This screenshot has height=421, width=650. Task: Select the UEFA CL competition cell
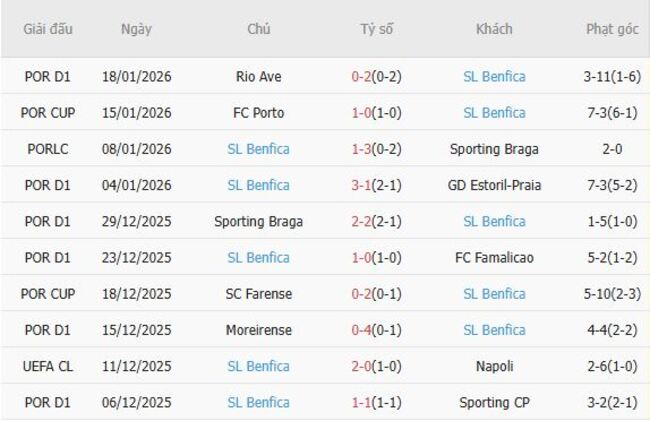(48, 366)
